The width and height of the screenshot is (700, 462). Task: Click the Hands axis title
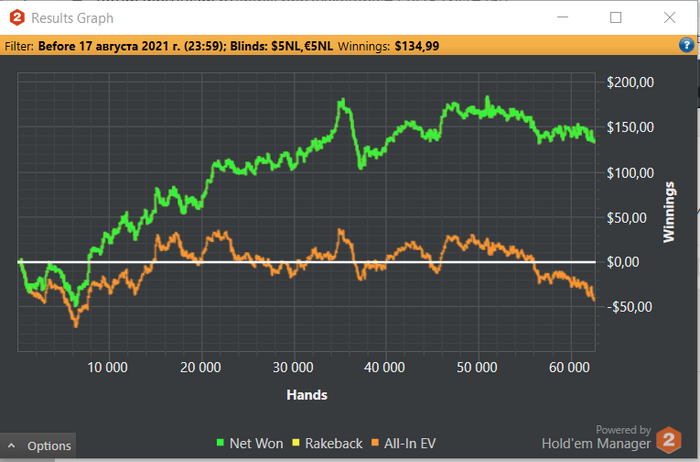coord(307,395)
